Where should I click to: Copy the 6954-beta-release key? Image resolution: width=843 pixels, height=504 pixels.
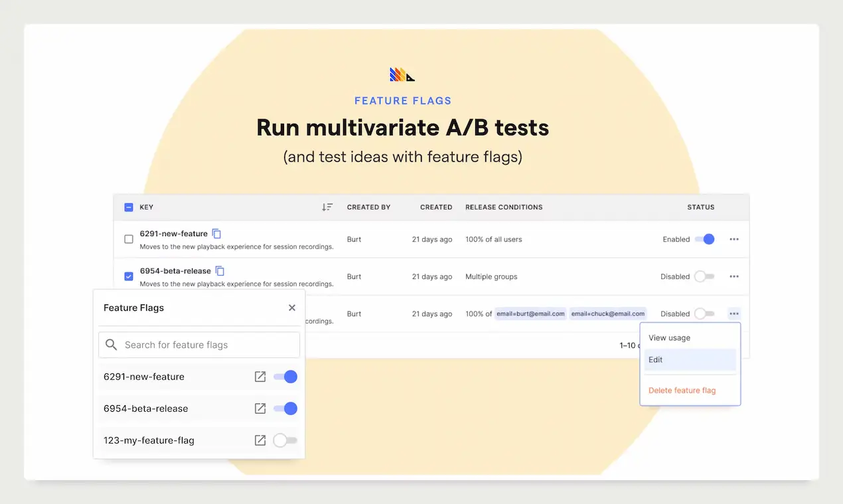[x=220, y=271]
